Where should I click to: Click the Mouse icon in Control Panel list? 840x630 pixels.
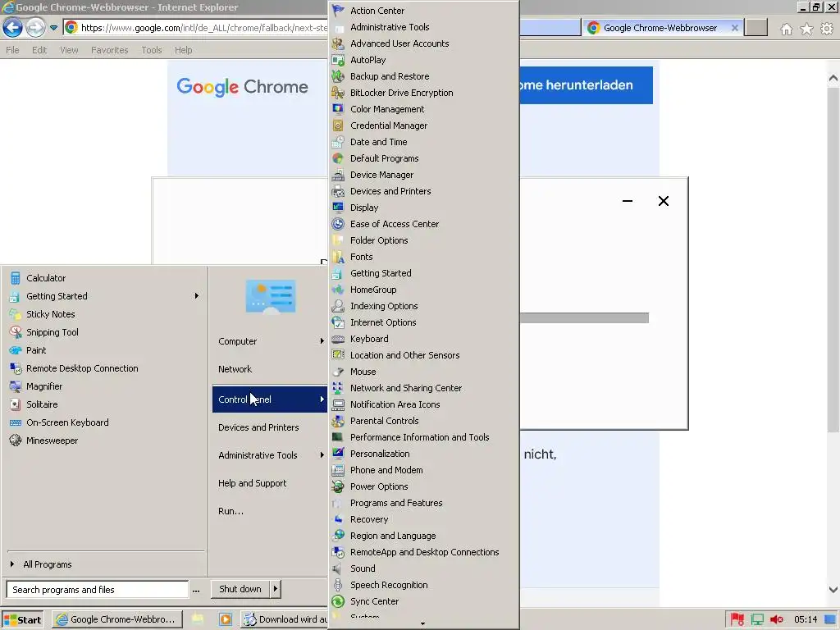(x=338, y=372)
